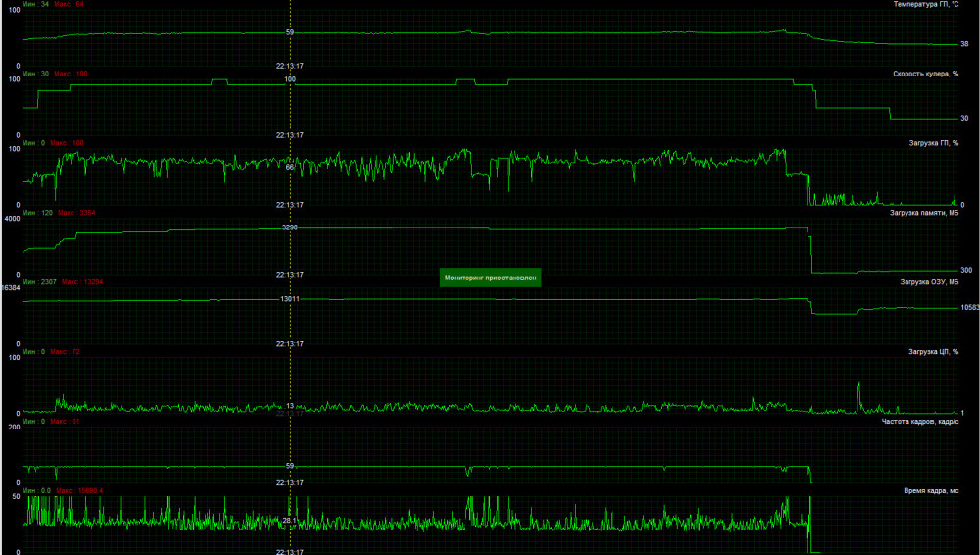Select 'Загрузка памяти, МБ' graph title

924,213
